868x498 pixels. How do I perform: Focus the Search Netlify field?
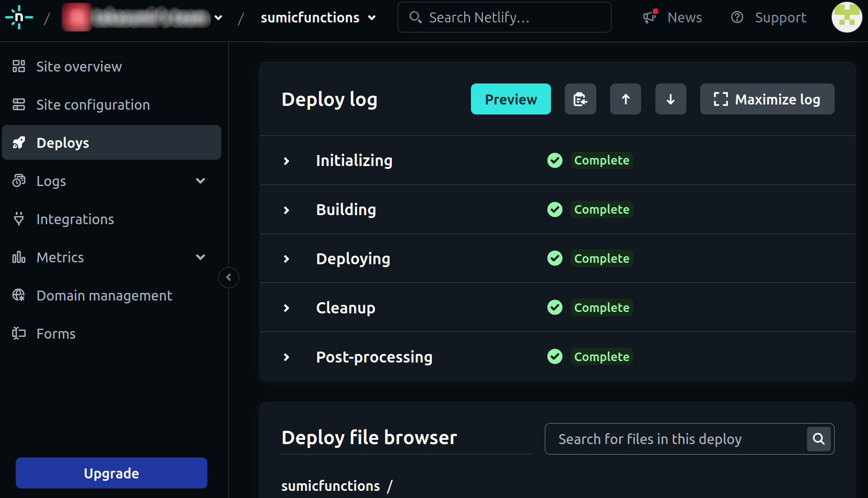click(504, 17)
